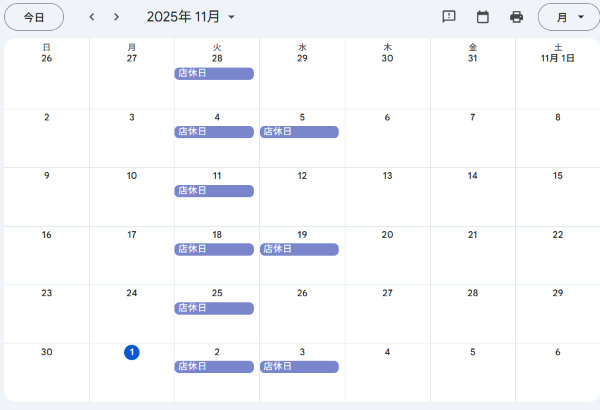
Task: Print the calendar with printer icon
Action: (516, 17)
